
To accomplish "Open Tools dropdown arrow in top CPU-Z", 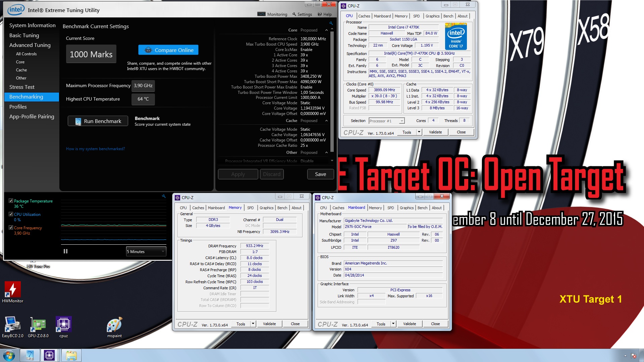I will [419, 132].
